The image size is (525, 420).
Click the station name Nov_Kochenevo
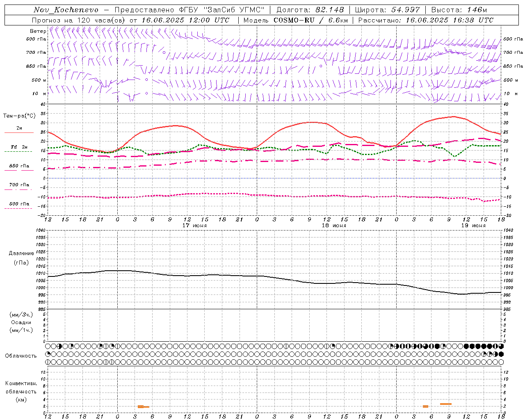pyautogui.click(x=66, y=10)
